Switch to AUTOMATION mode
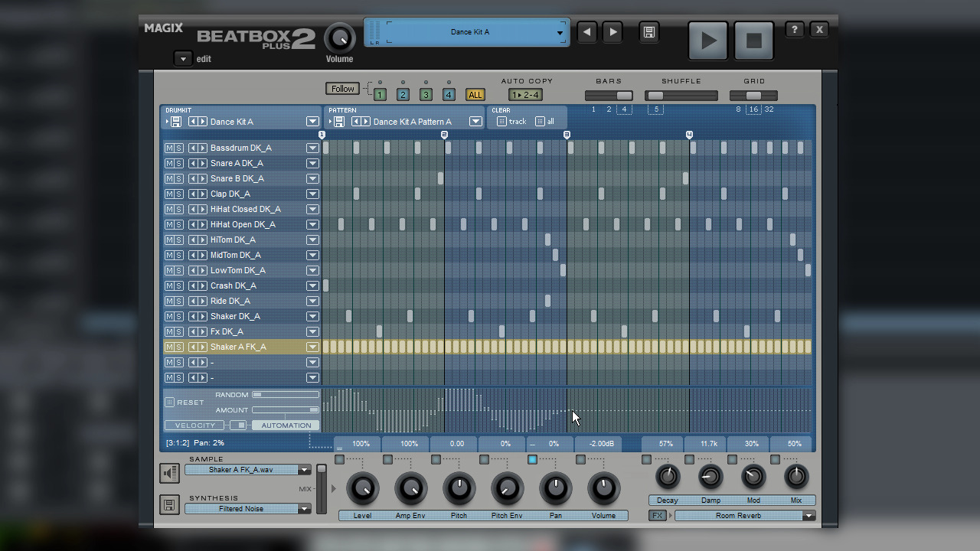 click(x=286, y=425)
